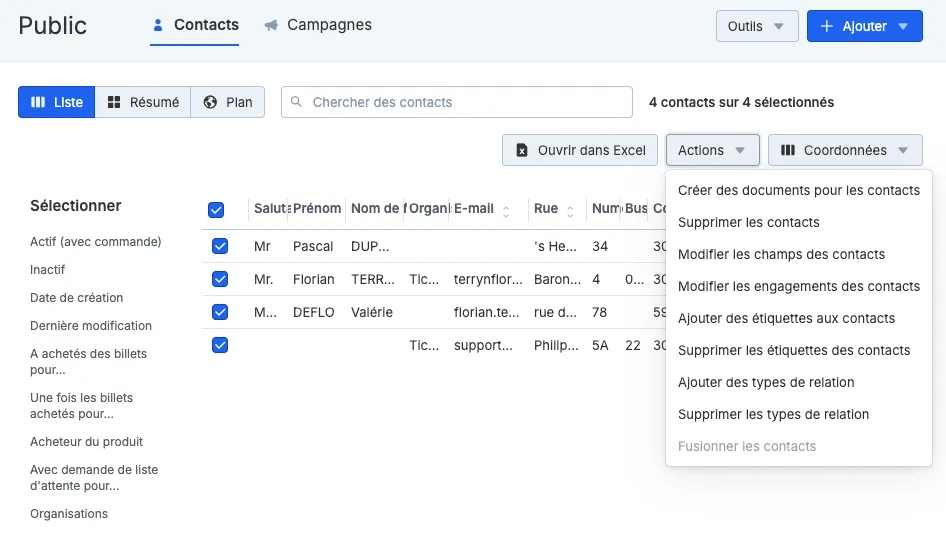
Task: Click the megaphone icon beside Campagnes
Action: [271, 25]
